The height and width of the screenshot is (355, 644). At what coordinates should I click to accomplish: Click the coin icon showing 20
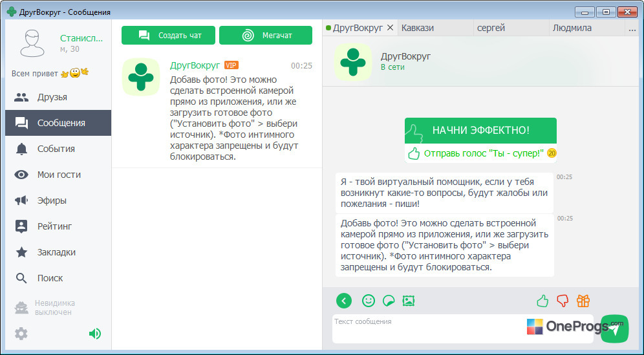(552, 153)
